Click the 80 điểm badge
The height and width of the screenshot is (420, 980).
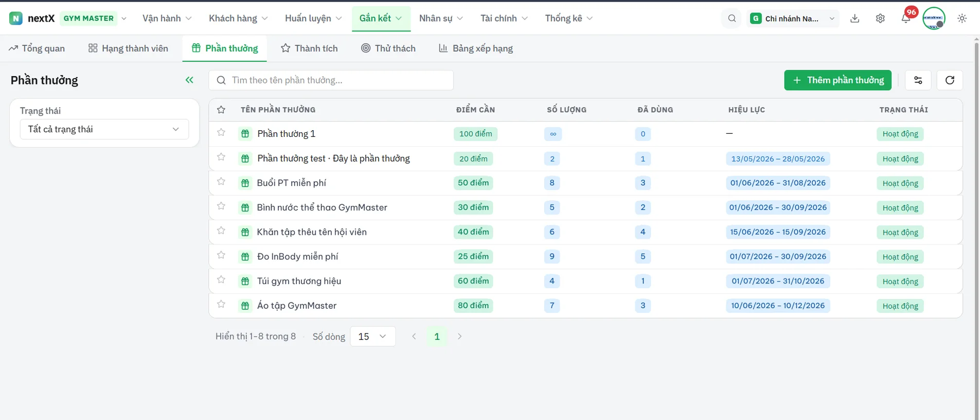[473, 306]
